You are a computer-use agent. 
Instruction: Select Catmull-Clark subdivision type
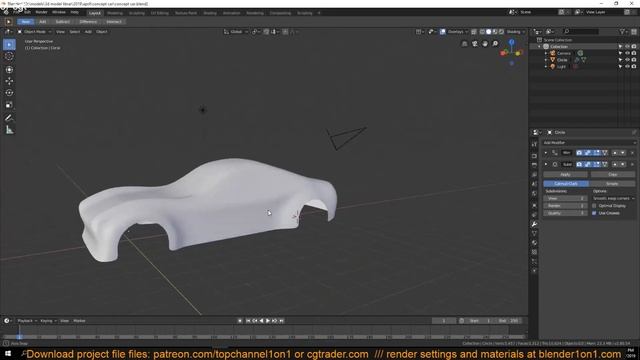coord(566,184)
